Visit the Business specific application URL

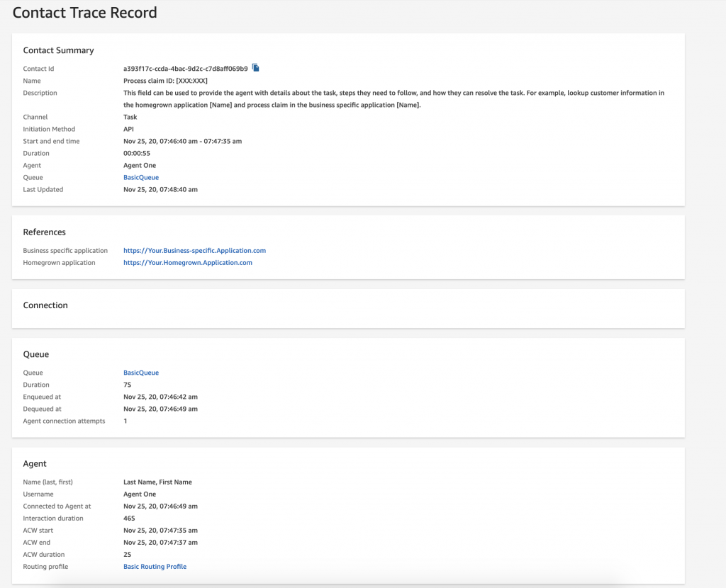194,250
